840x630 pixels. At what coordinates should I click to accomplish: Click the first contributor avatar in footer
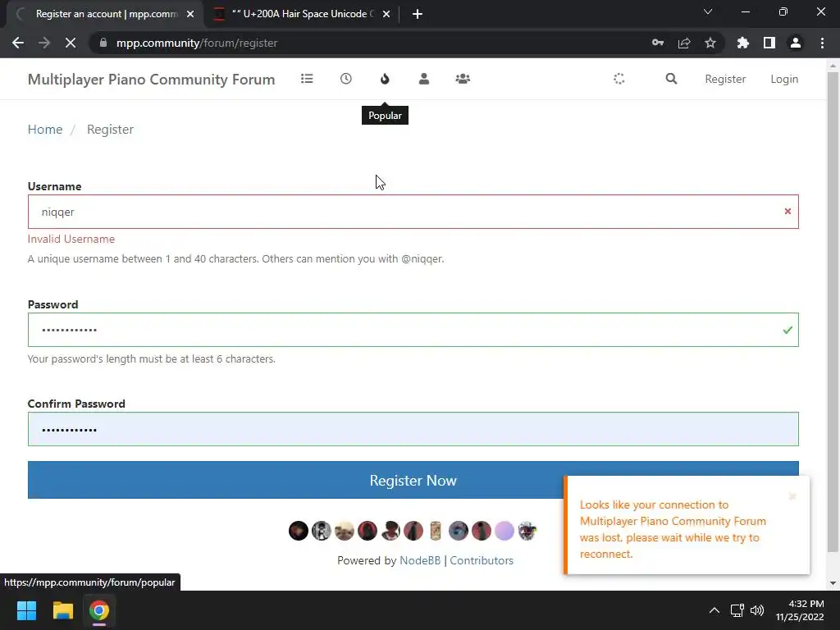299,531
